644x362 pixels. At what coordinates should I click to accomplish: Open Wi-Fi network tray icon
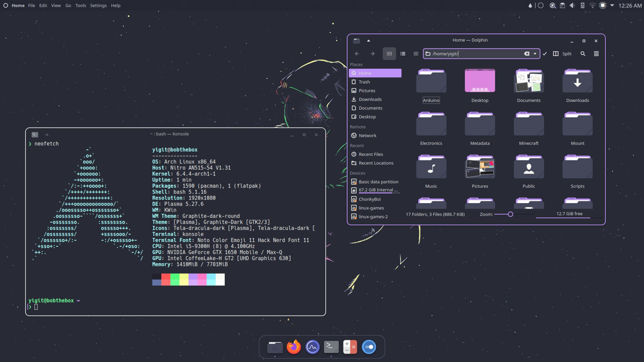click(592, 5)
